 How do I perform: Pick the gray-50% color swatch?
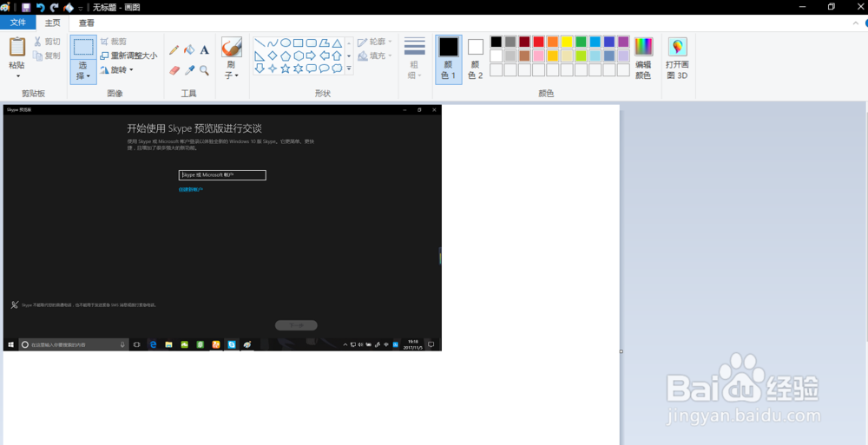[x=510, y=42]
